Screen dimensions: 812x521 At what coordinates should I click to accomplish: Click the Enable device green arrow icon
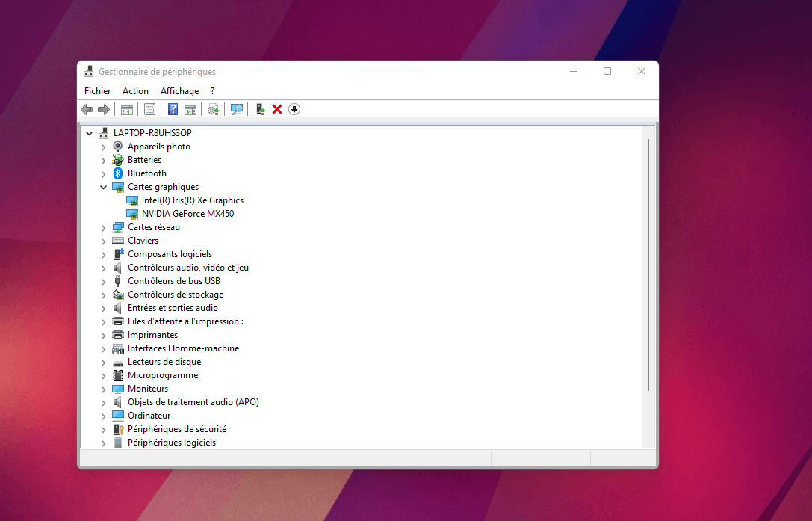pos(261,109)
